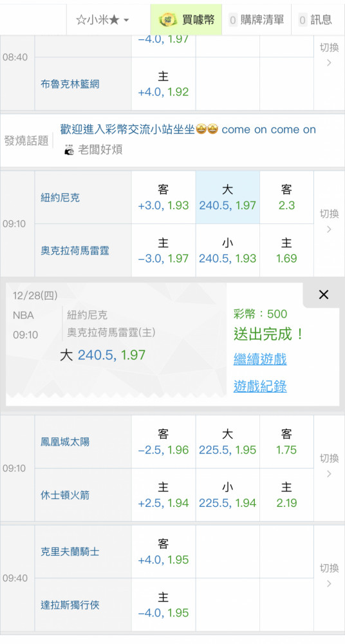
Task: Click the 繼續遊戲 link
Action: pos(260,359)
